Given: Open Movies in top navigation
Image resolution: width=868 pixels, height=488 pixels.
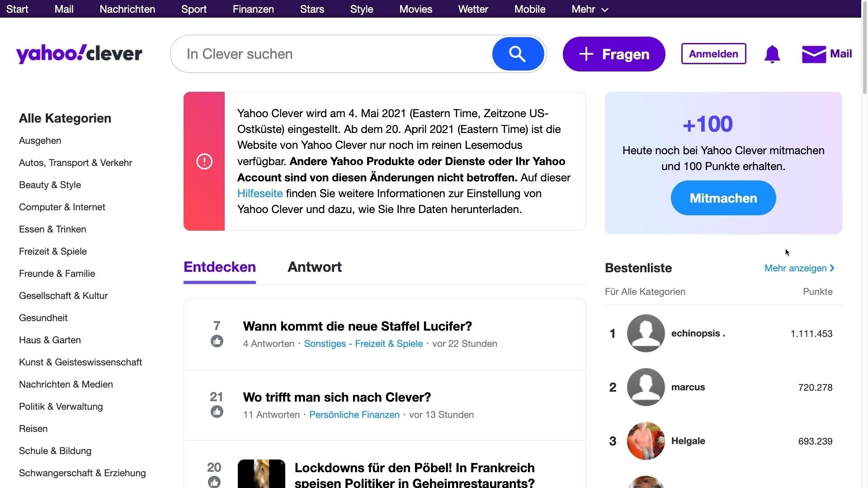Looking at the screenshot, I should pos(416,9).
